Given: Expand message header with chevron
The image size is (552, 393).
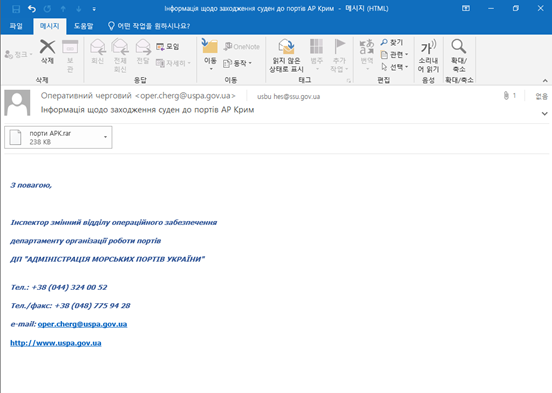Looking at the screenshot, I should [x=545, y=113].
